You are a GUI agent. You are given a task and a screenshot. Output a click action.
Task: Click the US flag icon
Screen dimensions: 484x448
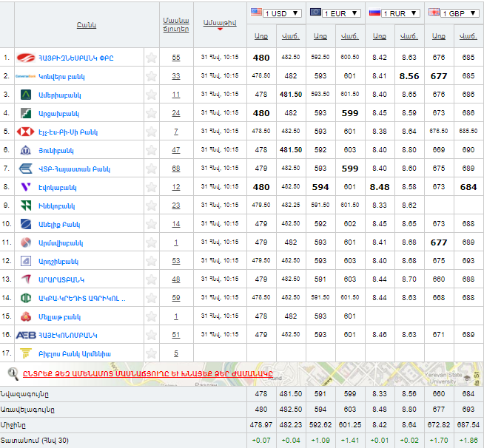(x=256, y=13)
